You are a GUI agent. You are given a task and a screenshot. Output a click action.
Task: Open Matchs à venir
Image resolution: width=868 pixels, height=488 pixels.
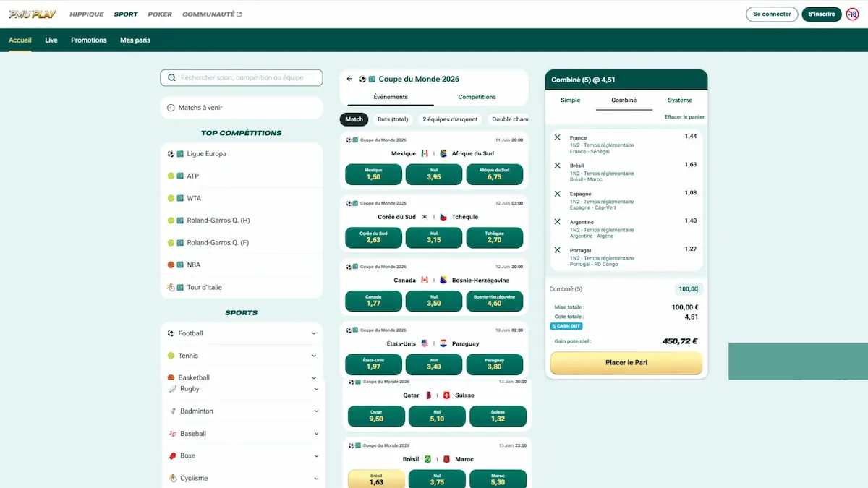(x=242, y=108)
